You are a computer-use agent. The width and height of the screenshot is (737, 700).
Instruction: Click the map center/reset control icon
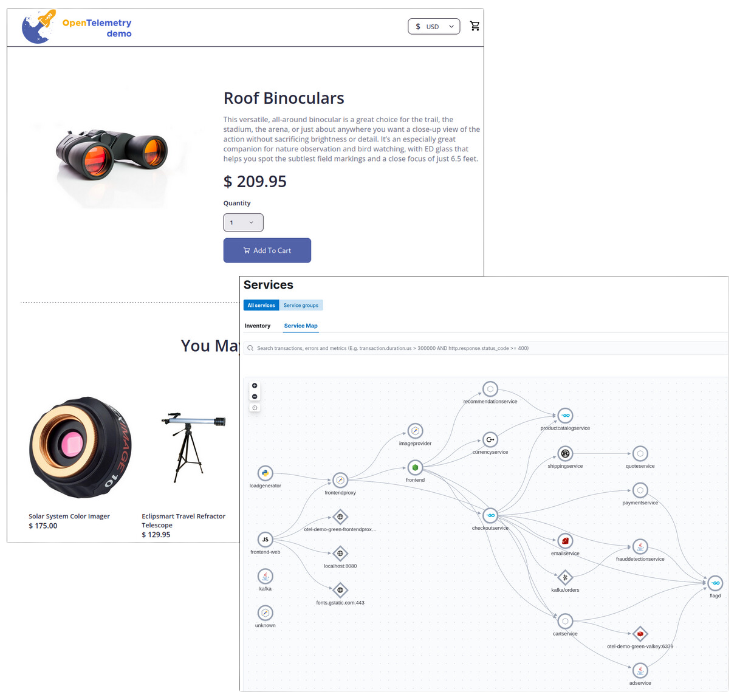coord(255,408)
